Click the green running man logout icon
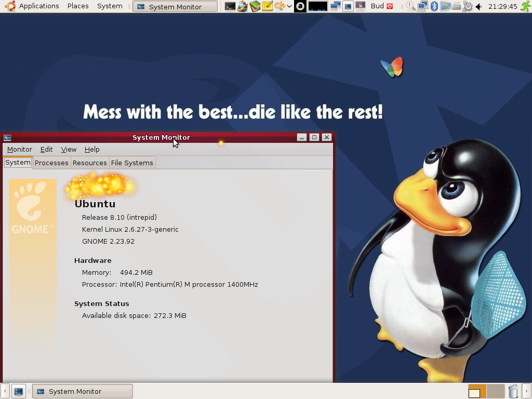 point(526,6)
